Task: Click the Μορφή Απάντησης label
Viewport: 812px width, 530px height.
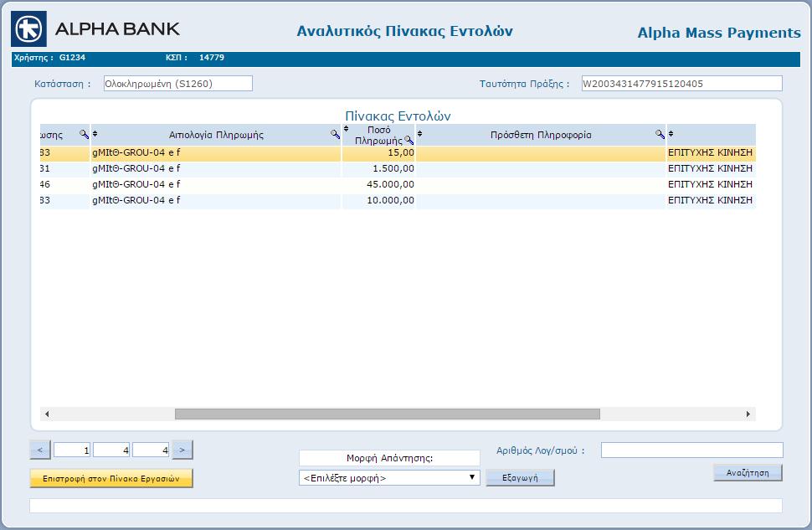Action: point(389,458)
